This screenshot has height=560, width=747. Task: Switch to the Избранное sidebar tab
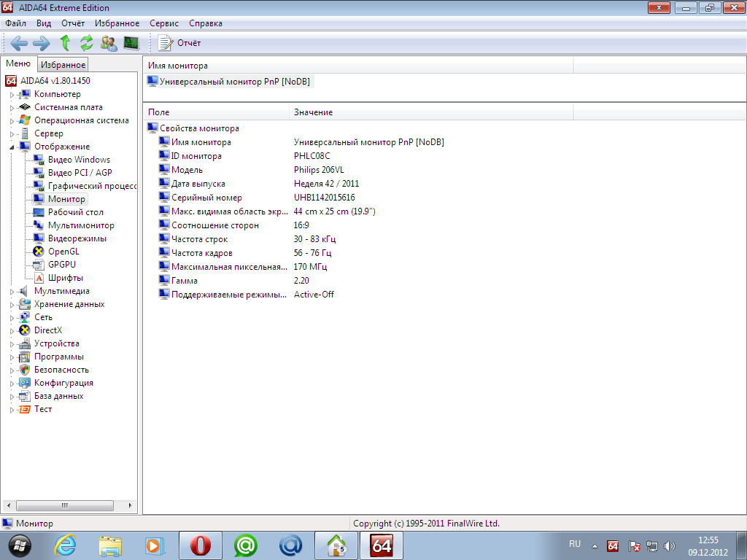63,65
